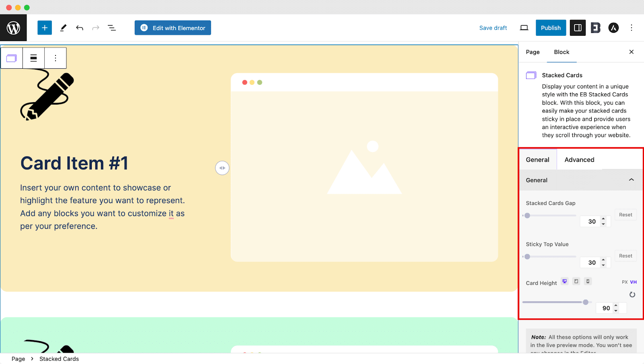The height and width of the screenshot is (364, 644).
Task: Change block alignment in toolbar
Action: click(x=34, y=58)
